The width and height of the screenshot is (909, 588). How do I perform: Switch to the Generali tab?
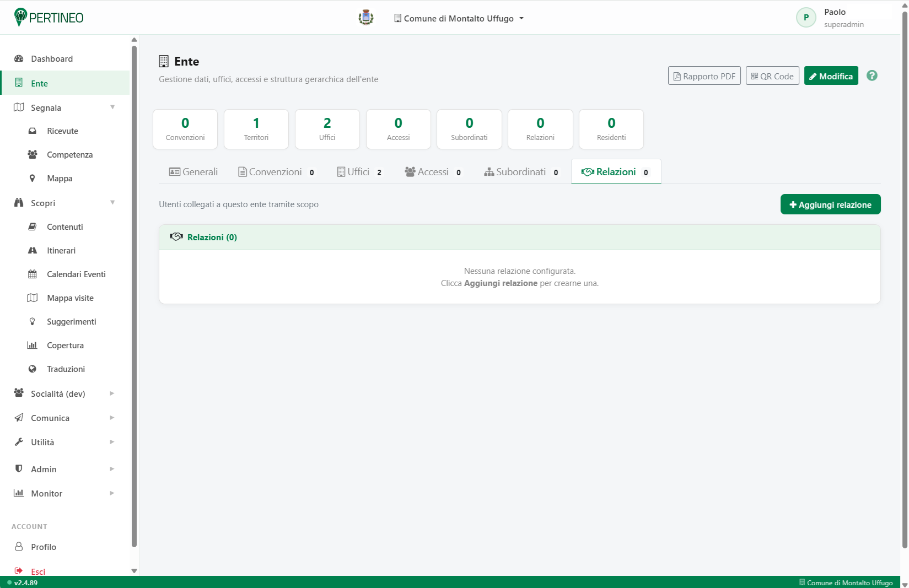[193, 172]
